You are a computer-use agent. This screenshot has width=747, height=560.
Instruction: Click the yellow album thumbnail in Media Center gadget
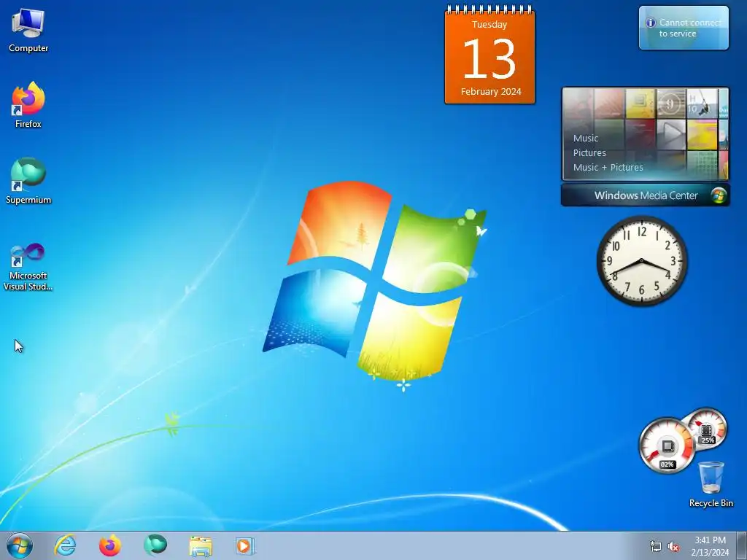tap(640, 103)
